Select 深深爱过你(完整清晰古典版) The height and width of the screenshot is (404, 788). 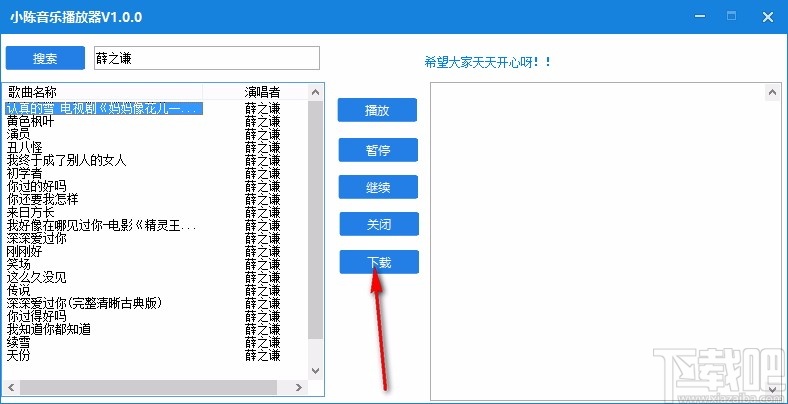(x=85, y=304)
